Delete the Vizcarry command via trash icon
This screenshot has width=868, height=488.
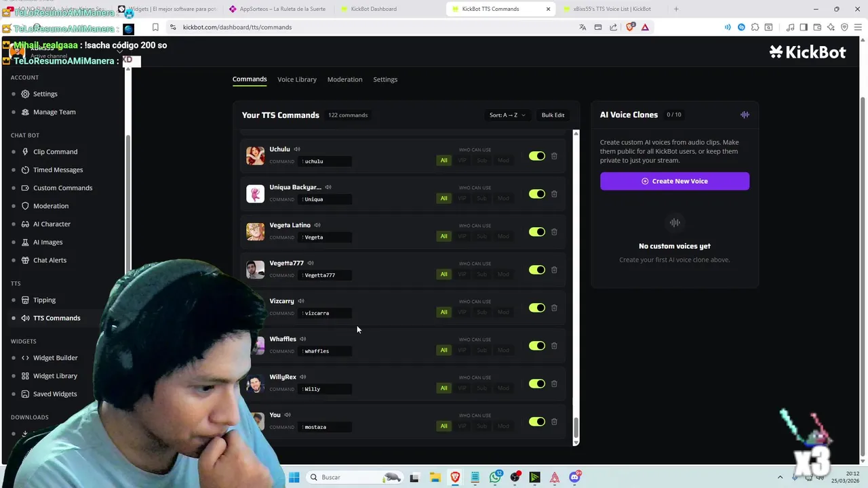pyautogui.click(x=554, y=308)
